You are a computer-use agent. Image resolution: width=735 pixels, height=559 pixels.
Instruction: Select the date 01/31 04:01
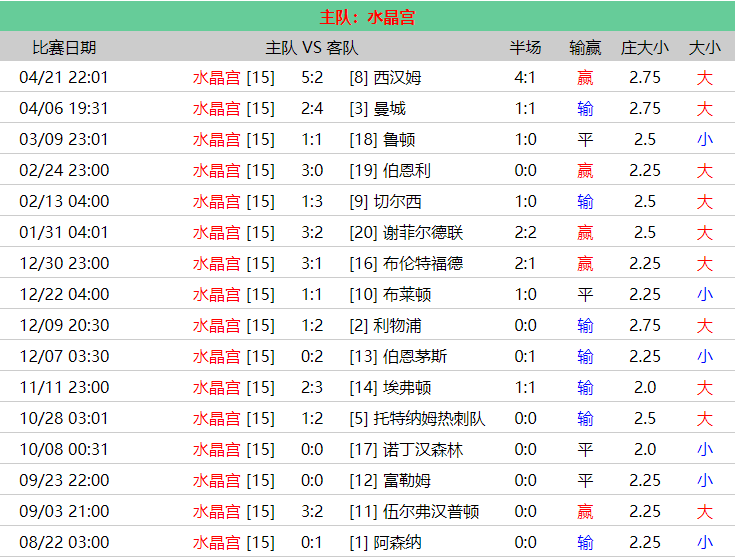[x=64, y=232]
